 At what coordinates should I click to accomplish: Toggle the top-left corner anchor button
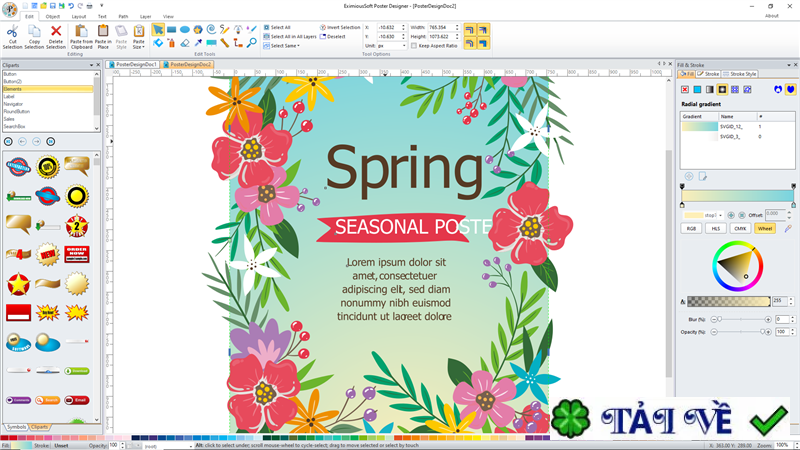[x=469, y=30]
